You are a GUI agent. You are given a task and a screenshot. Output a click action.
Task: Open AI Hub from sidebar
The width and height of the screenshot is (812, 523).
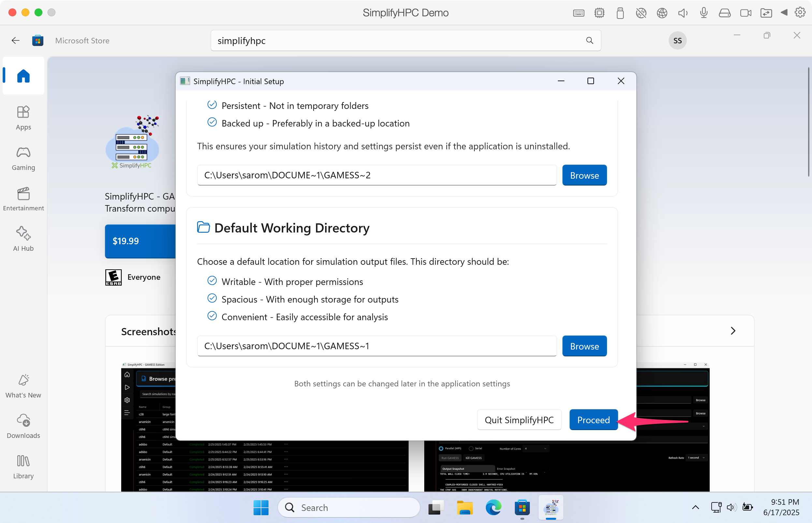23,238
